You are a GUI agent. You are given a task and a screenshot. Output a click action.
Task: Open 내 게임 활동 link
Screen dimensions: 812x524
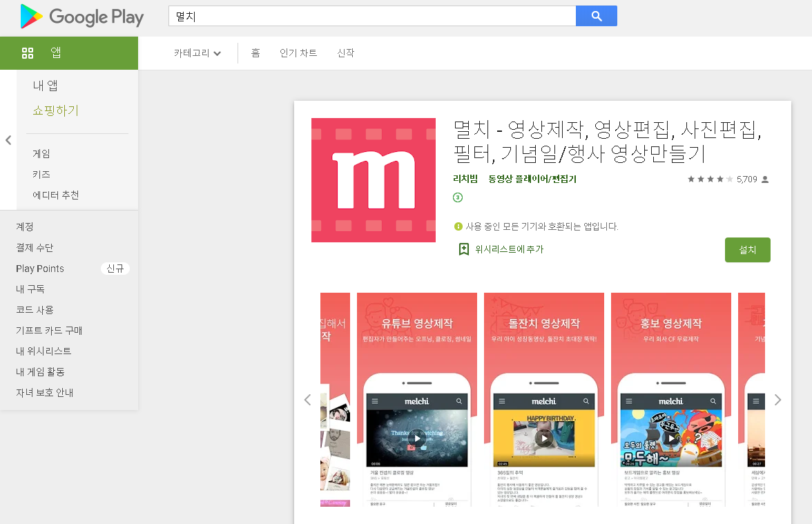pos(40,371)
